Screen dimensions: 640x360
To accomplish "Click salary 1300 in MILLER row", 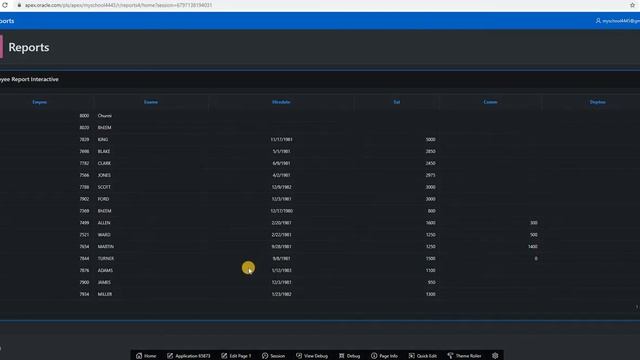I will click(430, 294).
